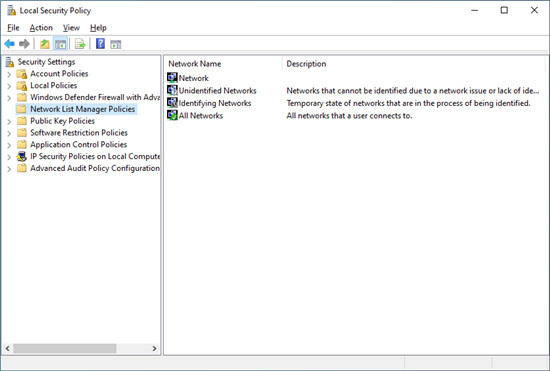Image resolution: width=550 pixels, height=371 pixels.
Task: Expand the Public Key Policies node
Action: (9, 122)
